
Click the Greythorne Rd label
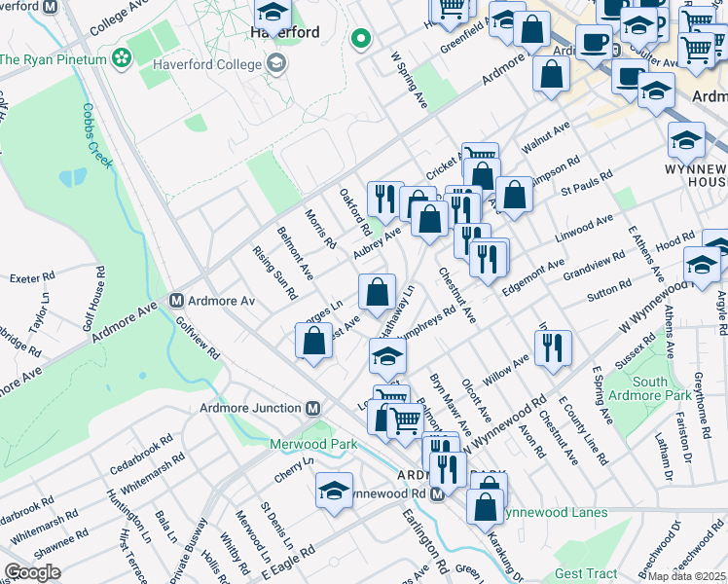click(702, 405)
